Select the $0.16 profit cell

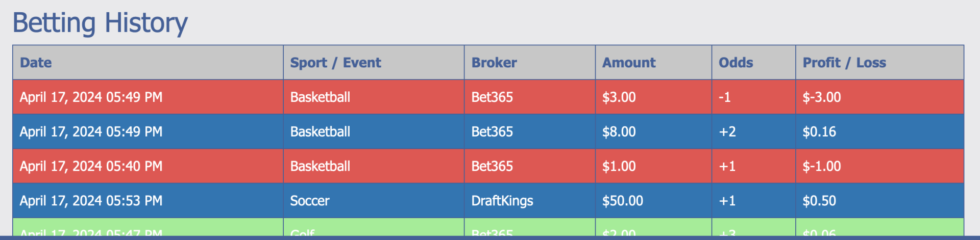(x=819, y=132)
